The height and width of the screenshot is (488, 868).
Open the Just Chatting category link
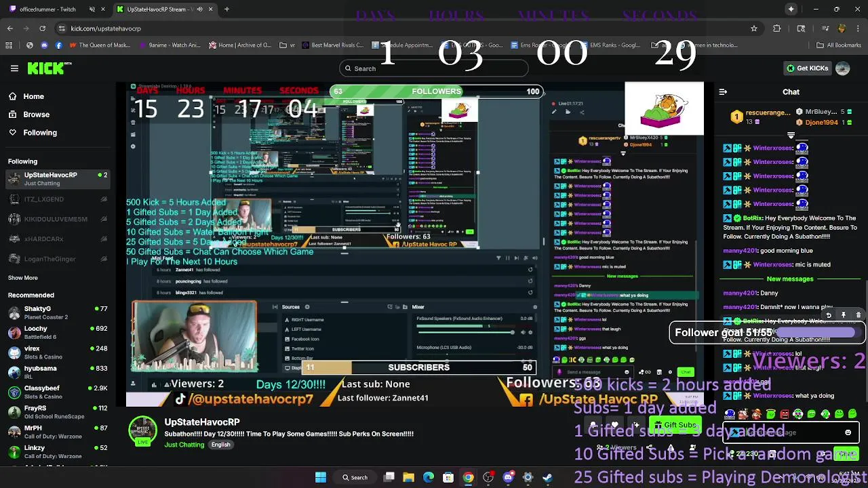click(x=184, y=445)
